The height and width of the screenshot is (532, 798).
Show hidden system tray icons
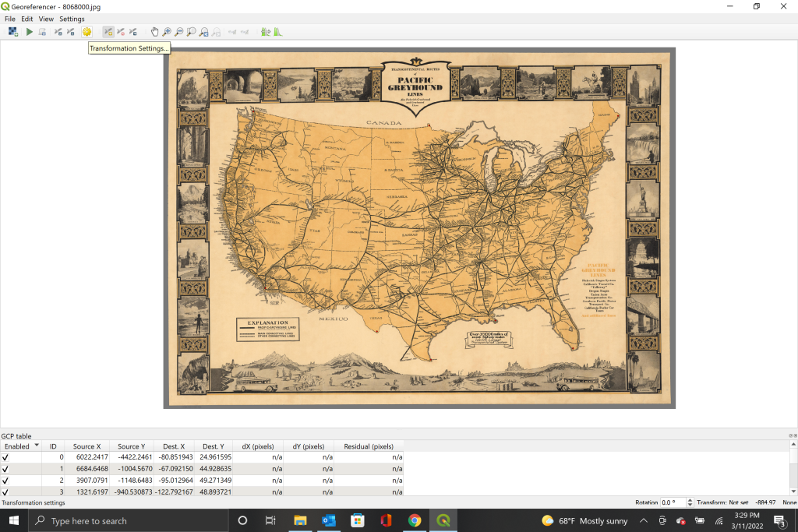(644, 520)
